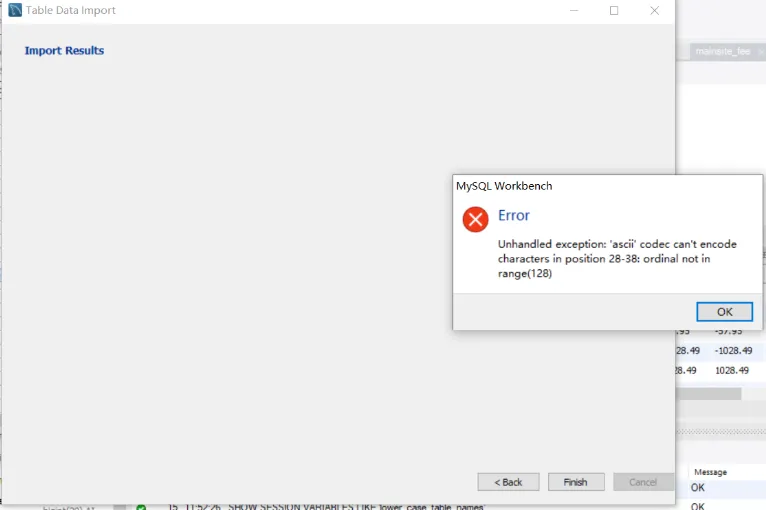Go back using the Back button

point(508,482)
